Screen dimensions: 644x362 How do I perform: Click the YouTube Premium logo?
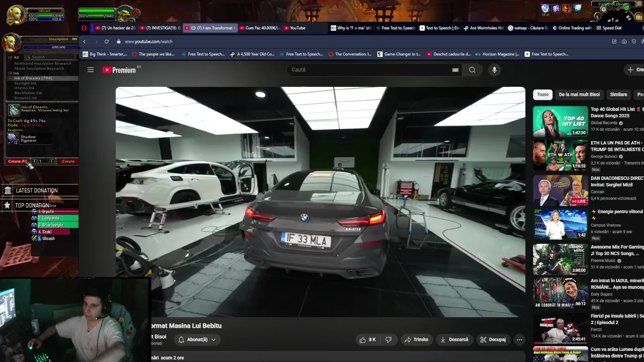[x=119, y=70]
